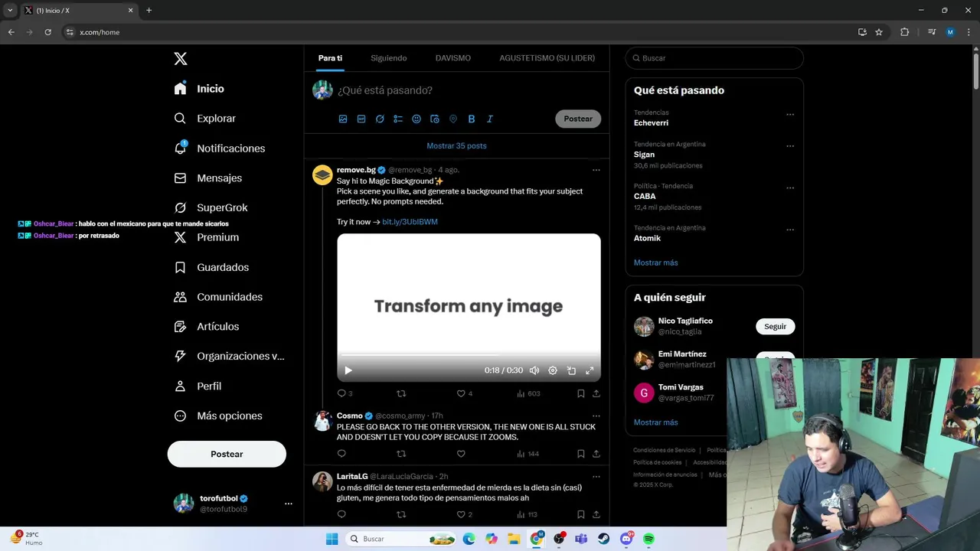980x551 pixels.
Task: Open Steam from the taskbar
Action: click(x=603, y=539)
